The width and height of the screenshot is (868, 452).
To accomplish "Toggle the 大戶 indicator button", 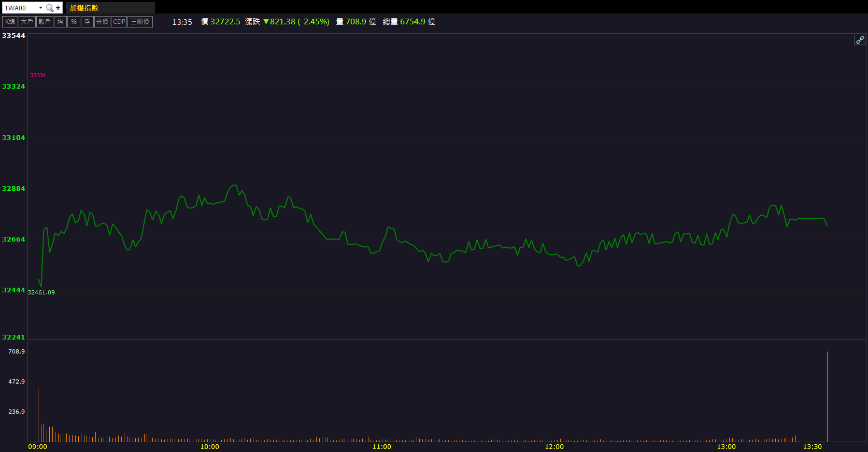I will (27, 22).
